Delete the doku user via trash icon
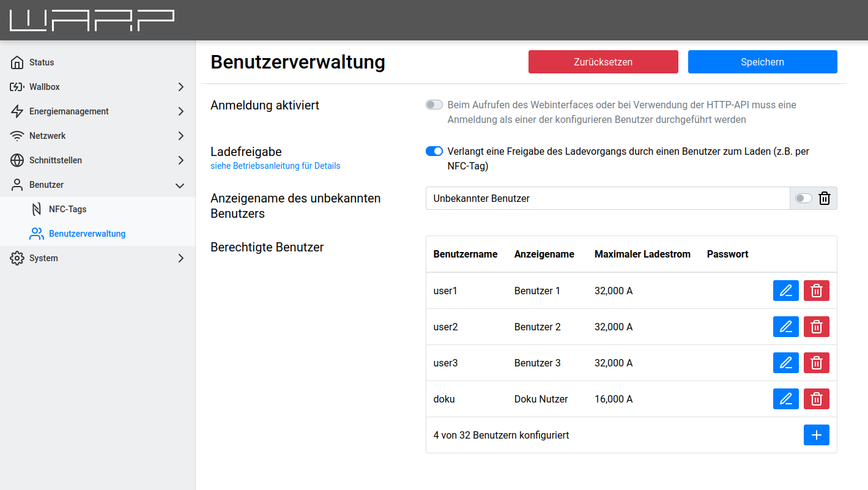Viewport: 868px width, 490px height. pos(816,399)
